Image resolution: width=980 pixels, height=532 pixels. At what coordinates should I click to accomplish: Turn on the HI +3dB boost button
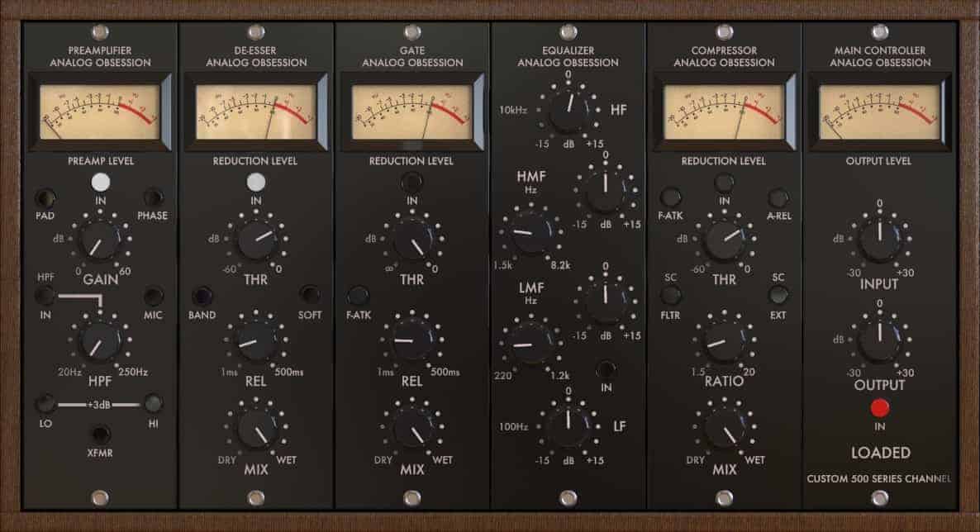(153, 403)
